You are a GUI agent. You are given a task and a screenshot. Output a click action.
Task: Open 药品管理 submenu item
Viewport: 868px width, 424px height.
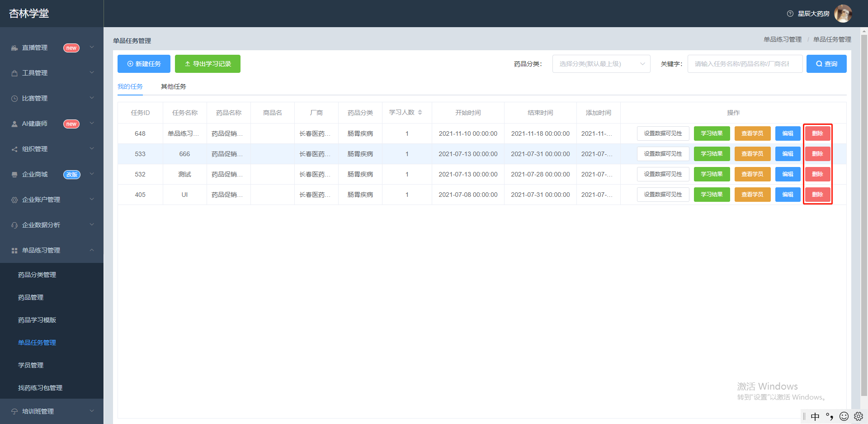31,297
